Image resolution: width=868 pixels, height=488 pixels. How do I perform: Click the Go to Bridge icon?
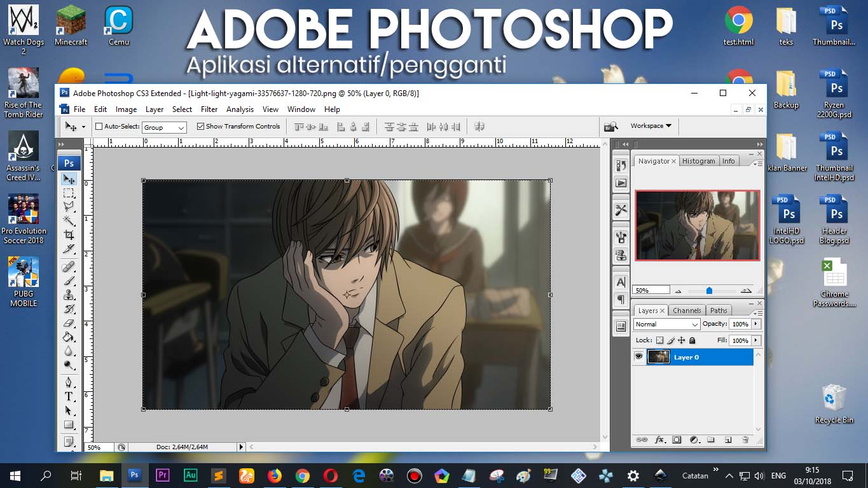(611, 126)
